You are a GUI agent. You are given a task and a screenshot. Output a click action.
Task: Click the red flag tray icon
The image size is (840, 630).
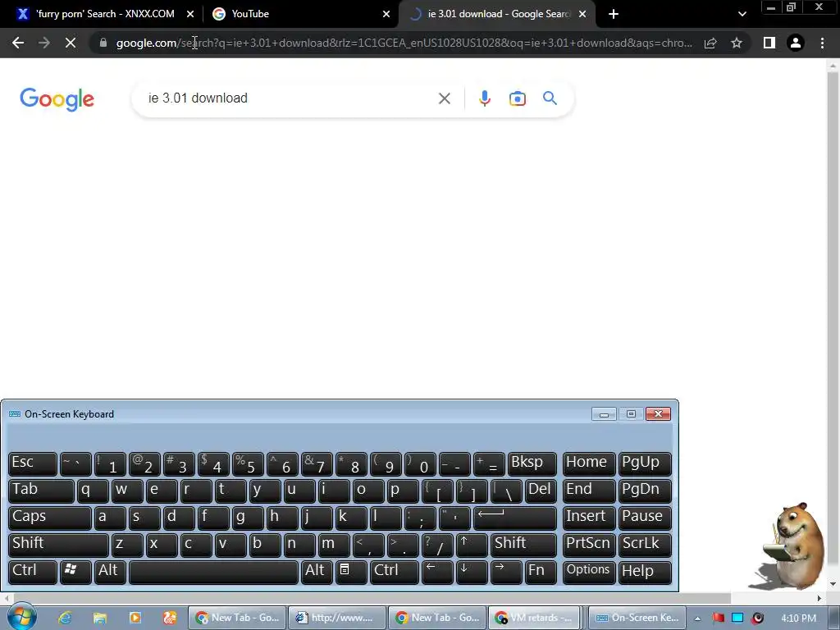point(718,618)
